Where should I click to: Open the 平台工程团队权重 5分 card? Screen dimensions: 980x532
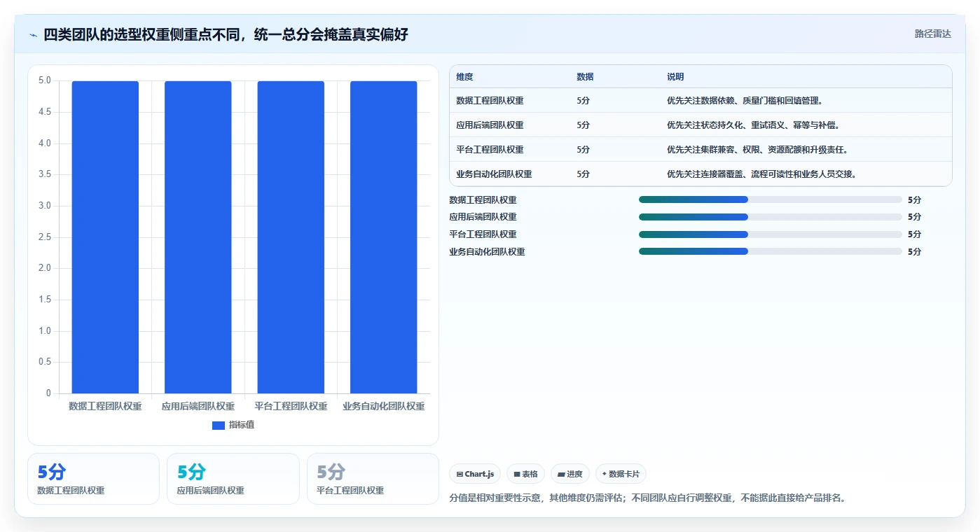[373, 479]
